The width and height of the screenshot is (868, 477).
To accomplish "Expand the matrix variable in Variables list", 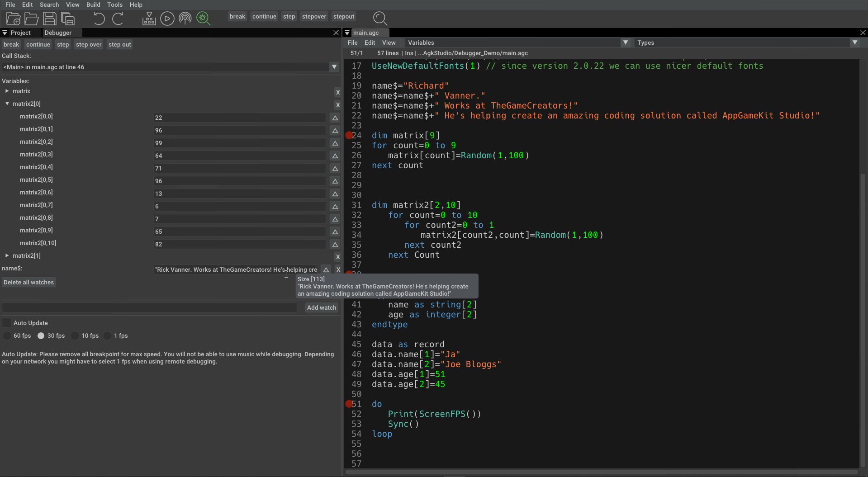I will pos(7,91).
